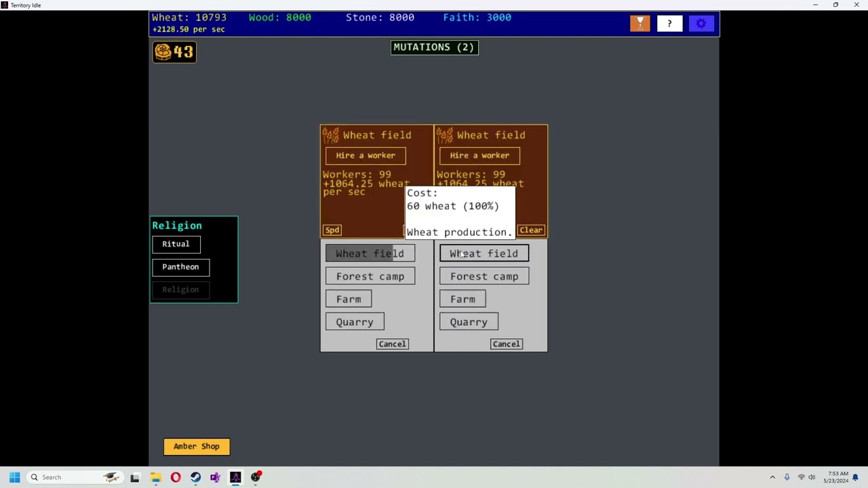
Task: Click the amber coin counter showing 43
Action: tap(174, 52)
